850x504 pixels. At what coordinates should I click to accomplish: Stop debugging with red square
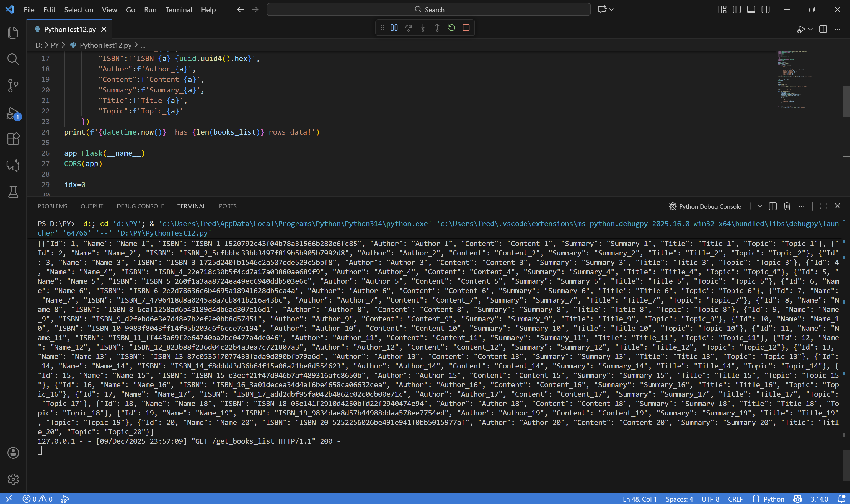tap(466, 28)
